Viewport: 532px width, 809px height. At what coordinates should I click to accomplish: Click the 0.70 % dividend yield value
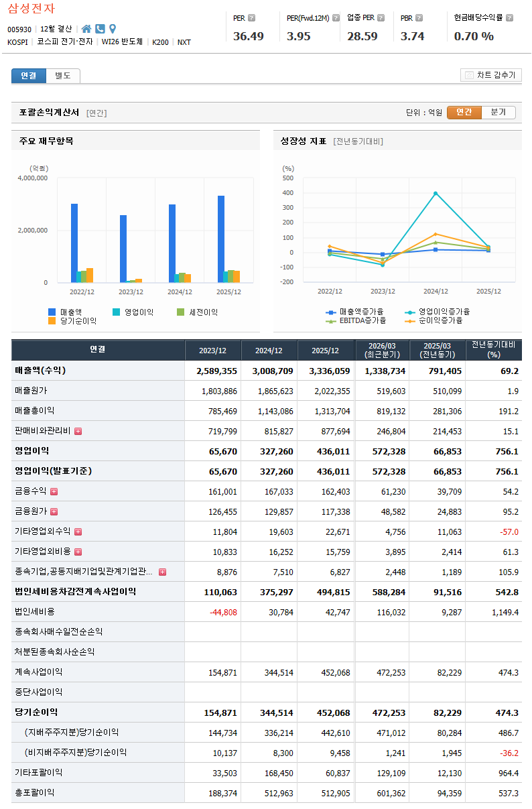pyautogui.click(x=474, y=36)
